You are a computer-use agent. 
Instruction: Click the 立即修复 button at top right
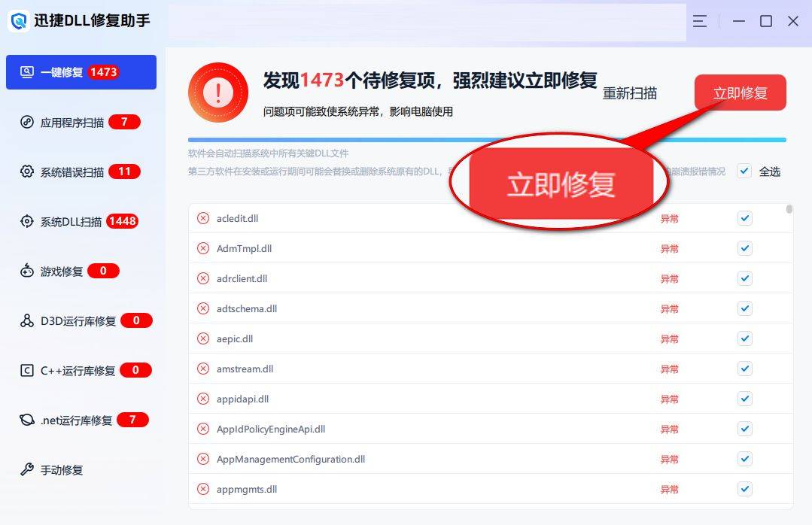740,93
